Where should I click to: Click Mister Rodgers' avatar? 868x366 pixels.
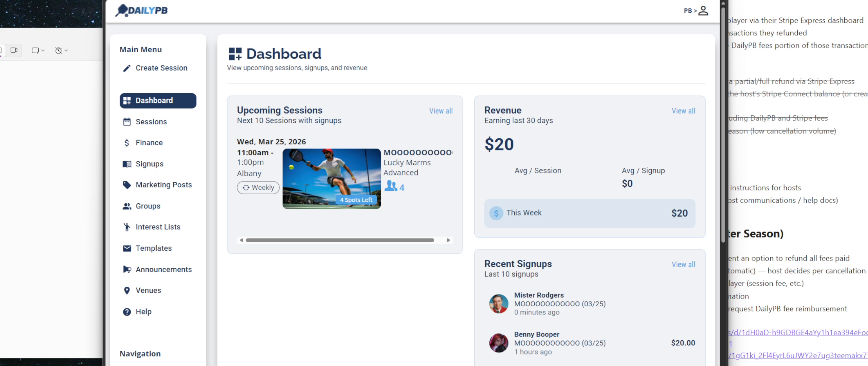click(498, 304)
